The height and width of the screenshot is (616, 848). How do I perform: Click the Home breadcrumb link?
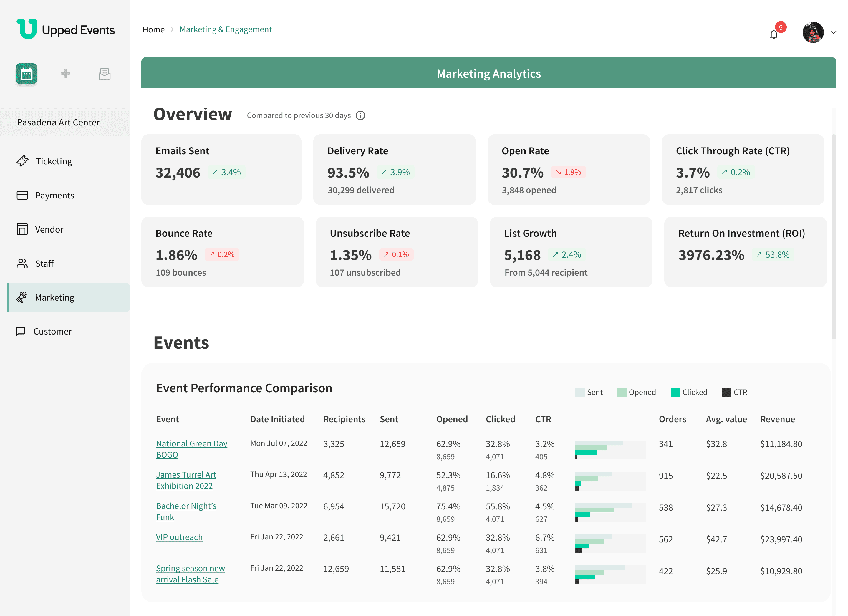tap(153, 29)
